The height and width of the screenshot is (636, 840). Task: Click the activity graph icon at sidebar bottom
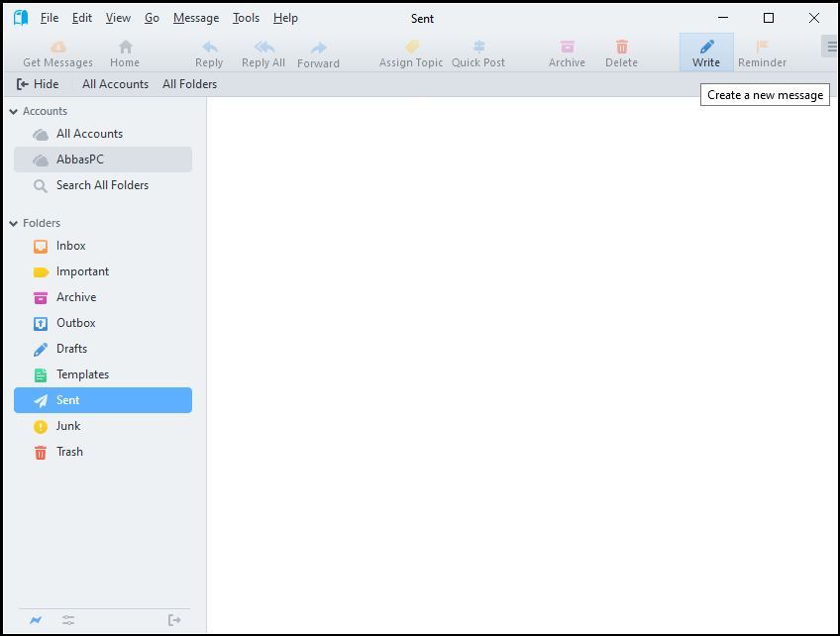[36, 620]
